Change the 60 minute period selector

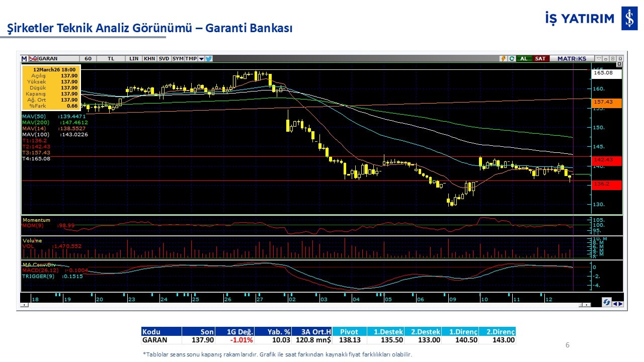click(88, 59)
